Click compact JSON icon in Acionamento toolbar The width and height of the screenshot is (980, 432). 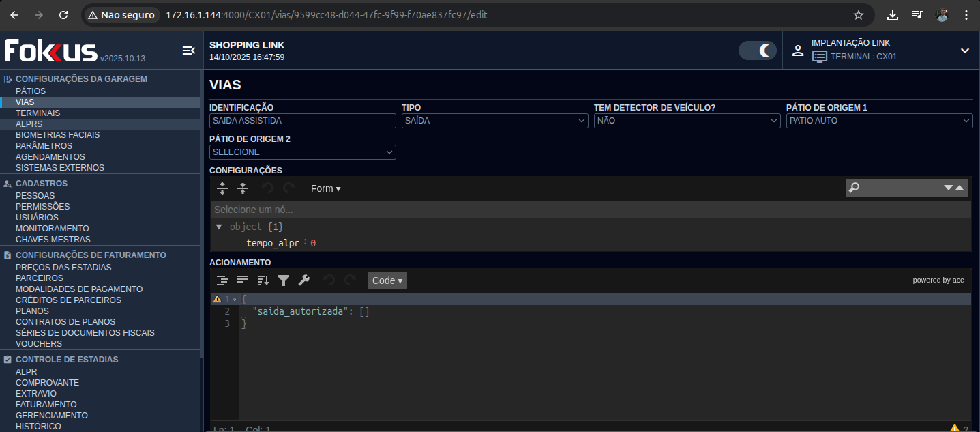[242, 280]
